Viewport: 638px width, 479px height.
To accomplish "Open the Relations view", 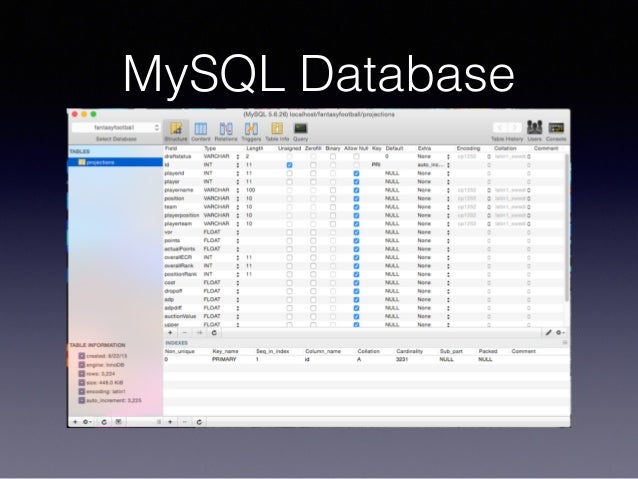I will (226, 131).
